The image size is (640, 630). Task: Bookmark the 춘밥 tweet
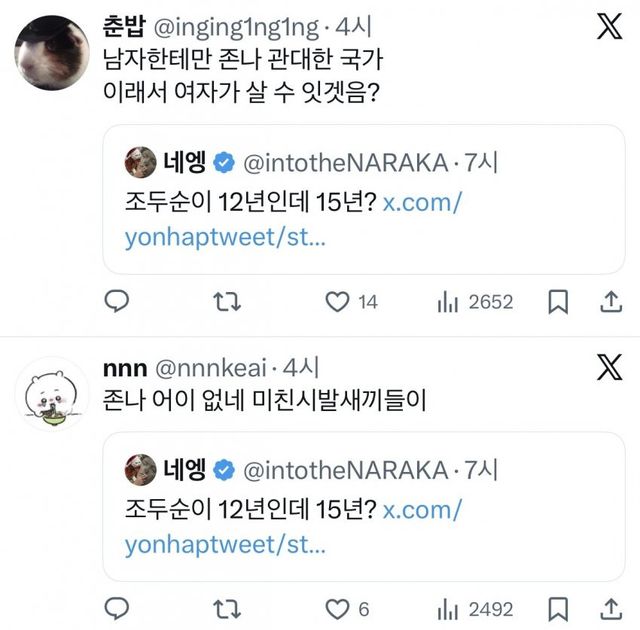[x=559, y=301]
